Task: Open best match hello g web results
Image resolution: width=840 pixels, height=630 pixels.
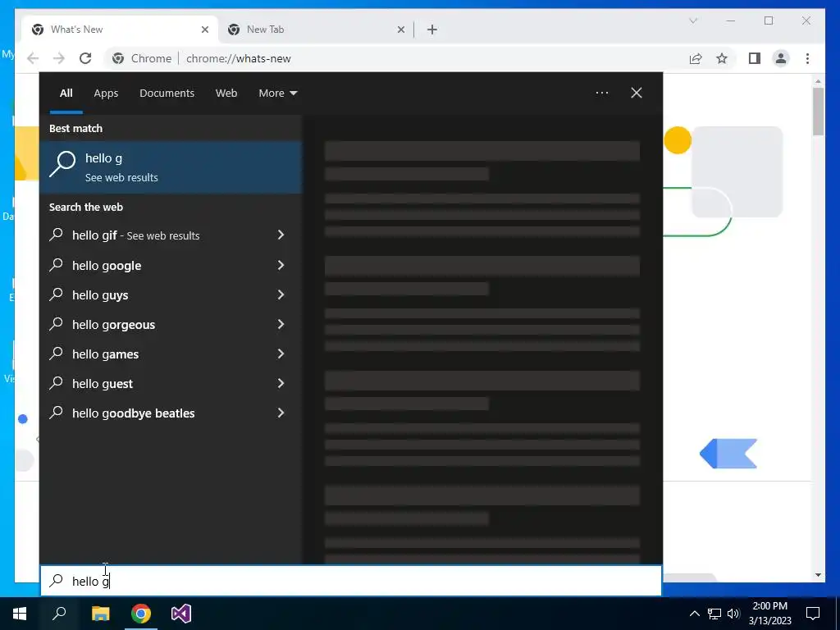Action: pyautogui.click(x=171, y=167)
